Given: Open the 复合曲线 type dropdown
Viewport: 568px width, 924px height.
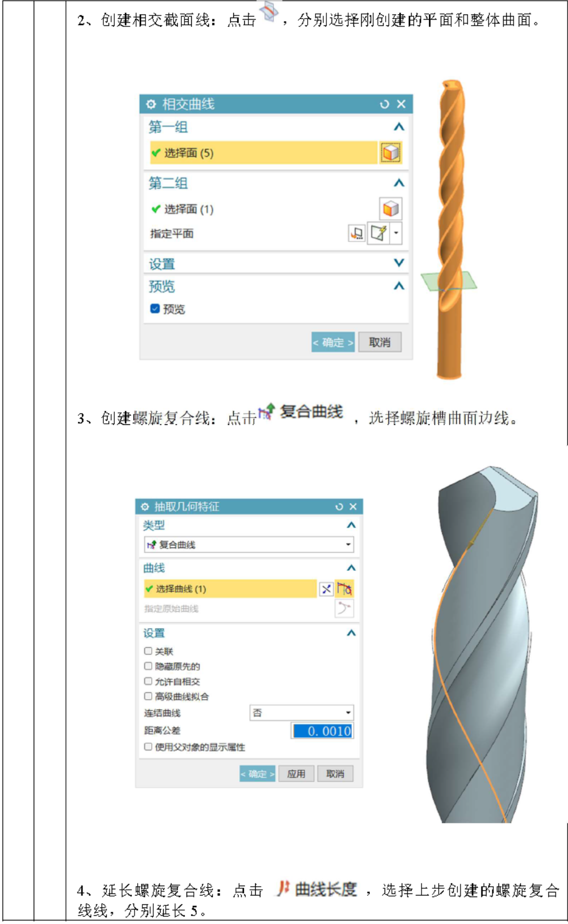Looking at the screenshot, I should [249, 544].
